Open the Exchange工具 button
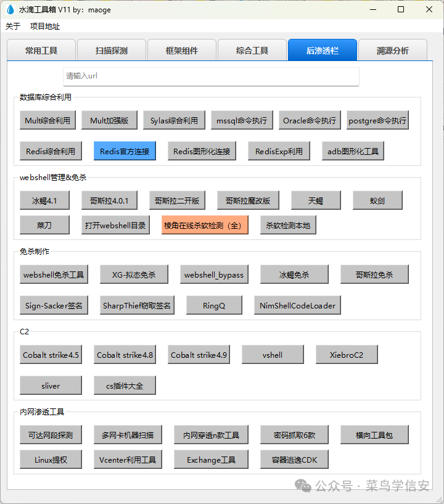This screenshot has height=504, width=444. [211, 460]
